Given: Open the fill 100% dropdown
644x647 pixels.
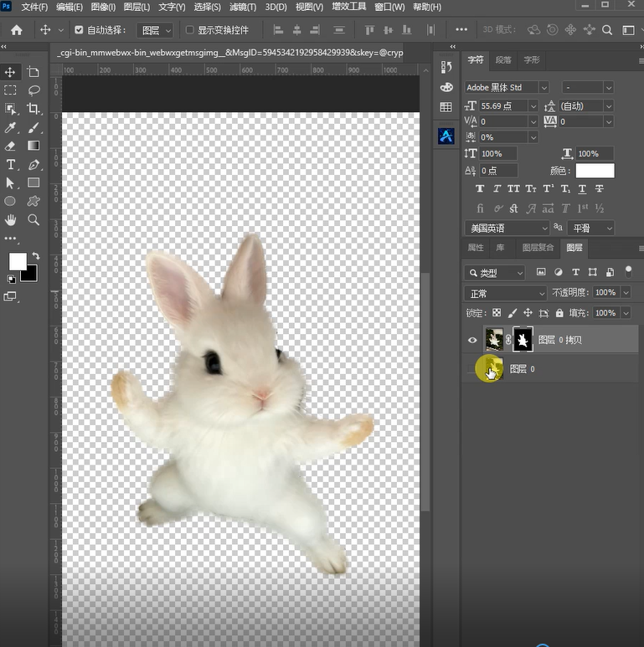Looking at the screenshot, I should click(626, 313).
